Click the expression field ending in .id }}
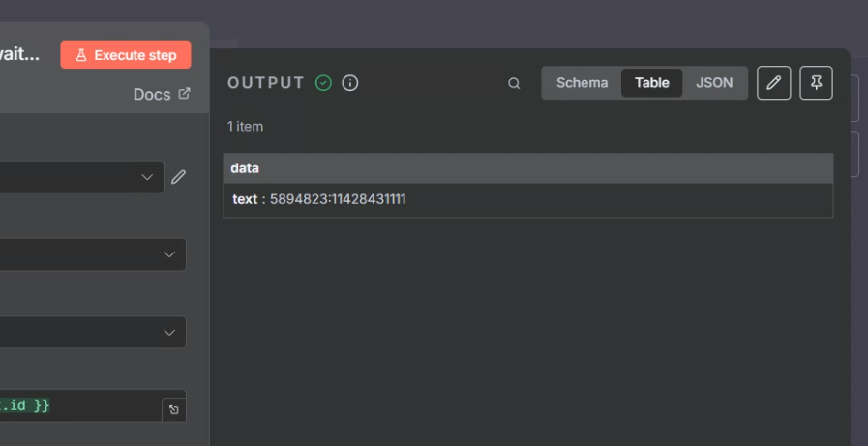The width and height of the screenshot is (868, 446). coord(77,406)
